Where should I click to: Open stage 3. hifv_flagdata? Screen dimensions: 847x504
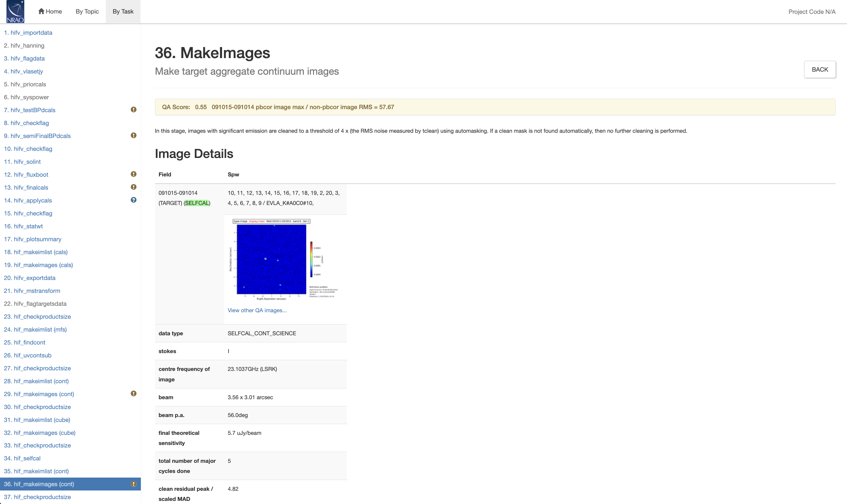tap(24, 58)
